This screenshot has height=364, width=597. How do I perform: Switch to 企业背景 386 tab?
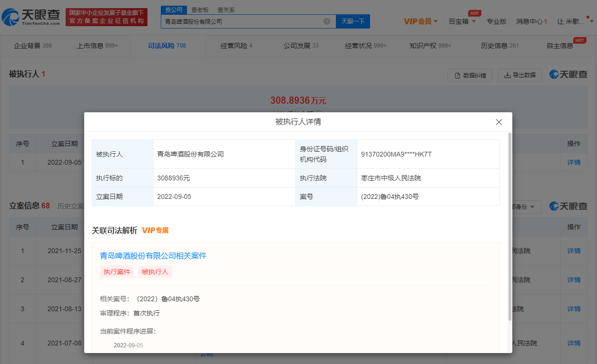click(33, 46)
